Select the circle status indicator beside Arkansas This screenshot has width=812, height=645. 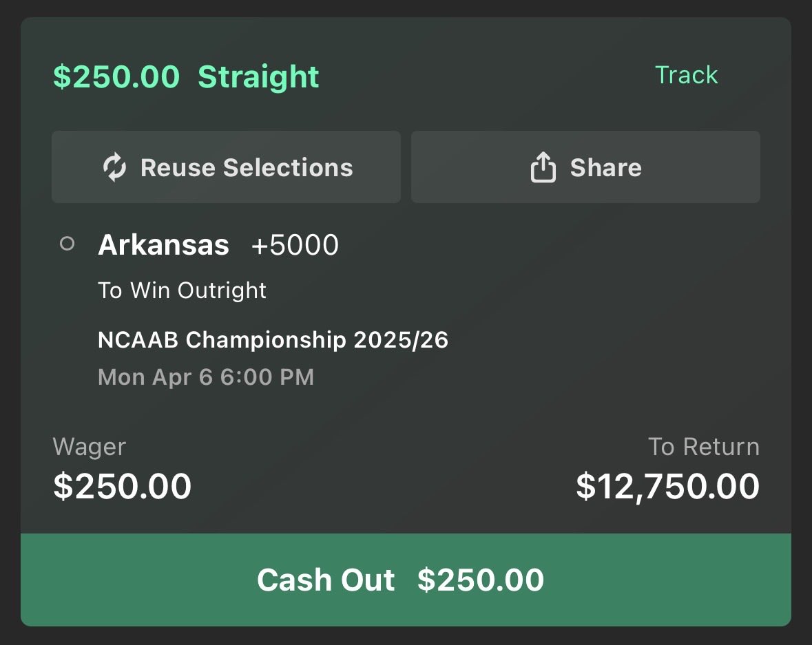coord(67,243)
